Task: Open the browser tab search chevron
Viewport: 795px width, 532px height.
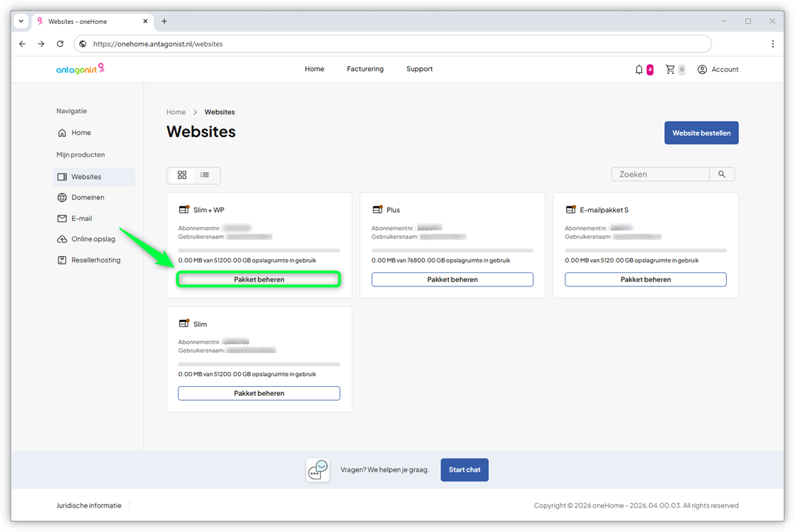Action: [20, 21]
